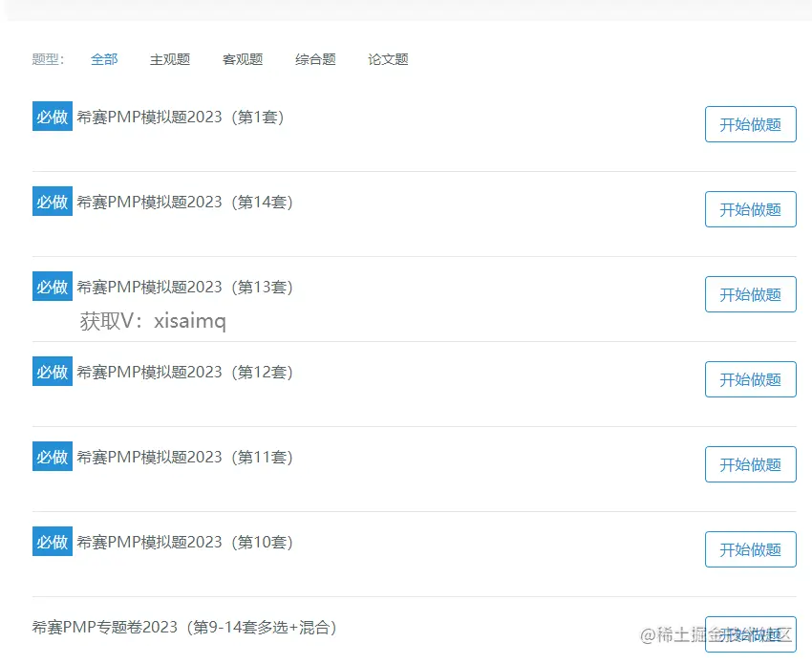This screenshot has height=664, width=812.
Task: Click 开始做题 for 第1套 mock exam
Action: coord(750,124)
